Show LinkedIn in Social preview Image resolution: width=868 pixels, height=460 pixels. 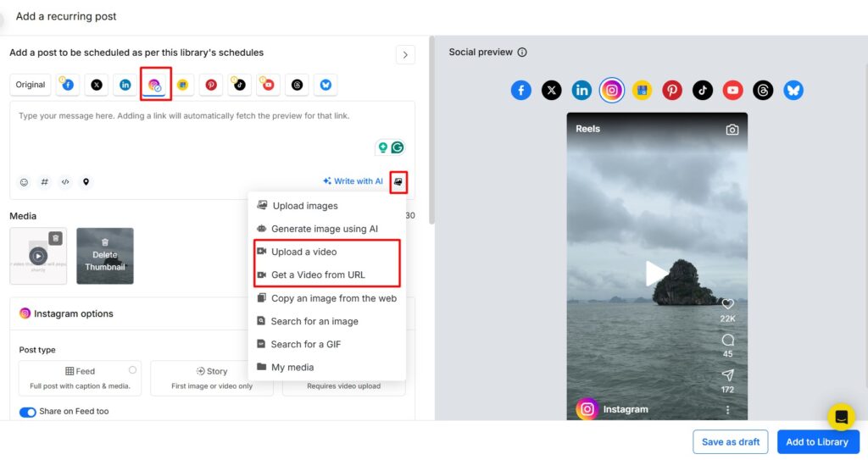click(x=581, y=90)
